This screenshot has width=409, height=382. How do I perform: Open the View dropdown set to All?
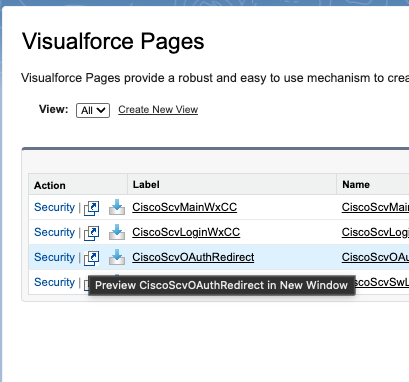click(93, 110)
